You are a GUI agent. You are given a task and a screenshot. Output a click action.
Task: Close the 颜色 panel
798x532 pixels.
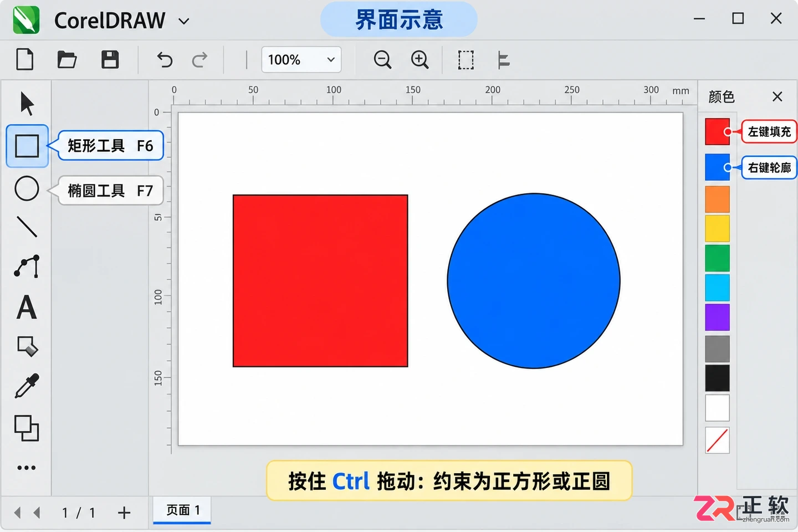pyautogui.click(x=777, y=96)
